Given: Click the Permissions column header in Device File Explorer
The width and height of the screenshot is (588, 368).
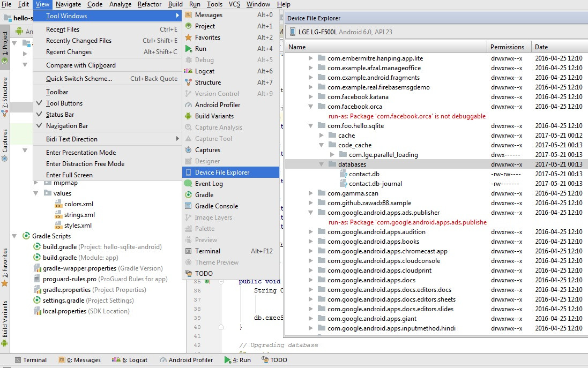Looking at the screenshot, I should (x=508, y=47).
